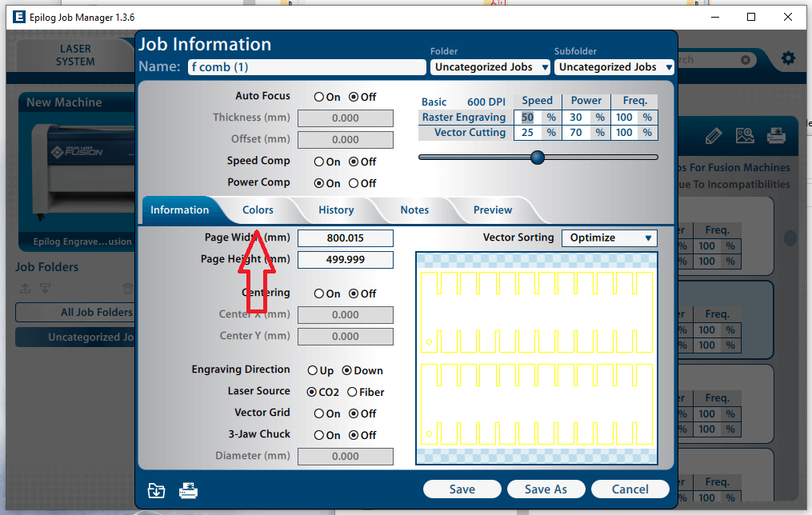Set Engraving Direction to Down

coord(347,370)
